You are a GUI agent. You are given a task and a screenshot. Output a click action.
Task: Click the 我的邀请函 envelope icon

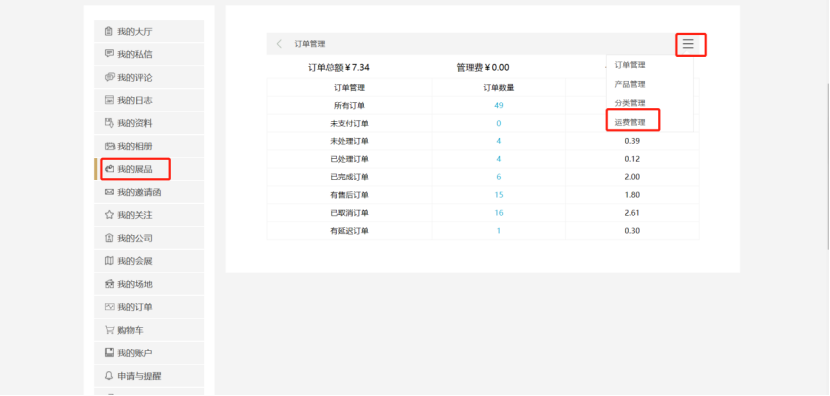point(109,192)
